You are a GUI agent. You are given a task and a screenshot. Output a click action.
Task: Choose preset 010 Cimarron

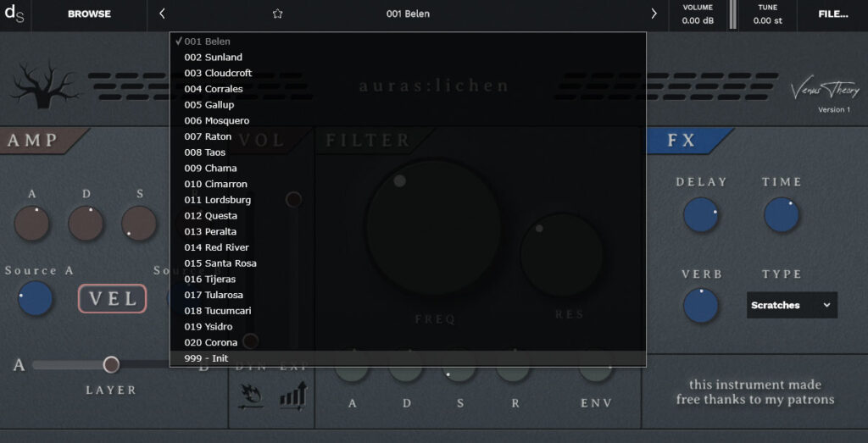[x=408, y=184]
